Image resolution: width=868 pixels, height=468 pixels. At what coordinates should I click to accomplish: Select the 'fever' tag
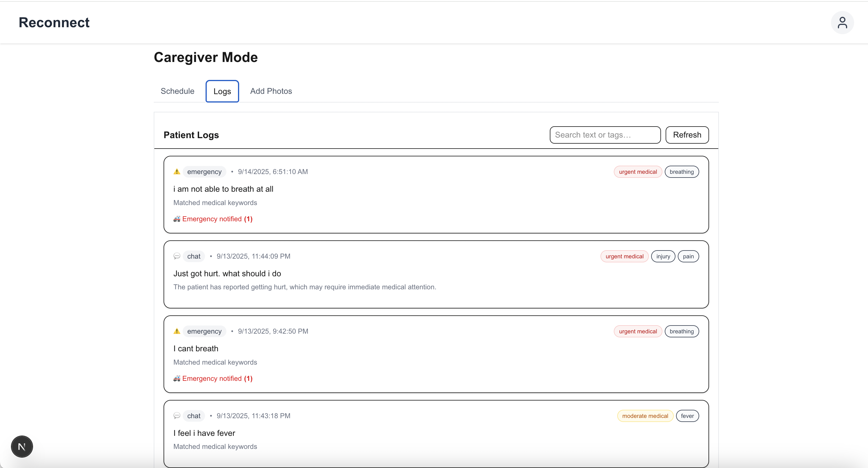(x=687, y=416)
